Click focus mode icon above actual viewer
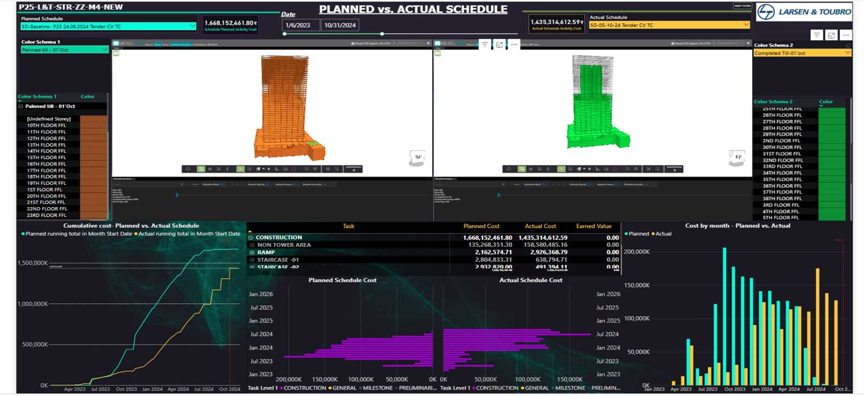Viewport: 868px width, 396px height. [499, 45]
